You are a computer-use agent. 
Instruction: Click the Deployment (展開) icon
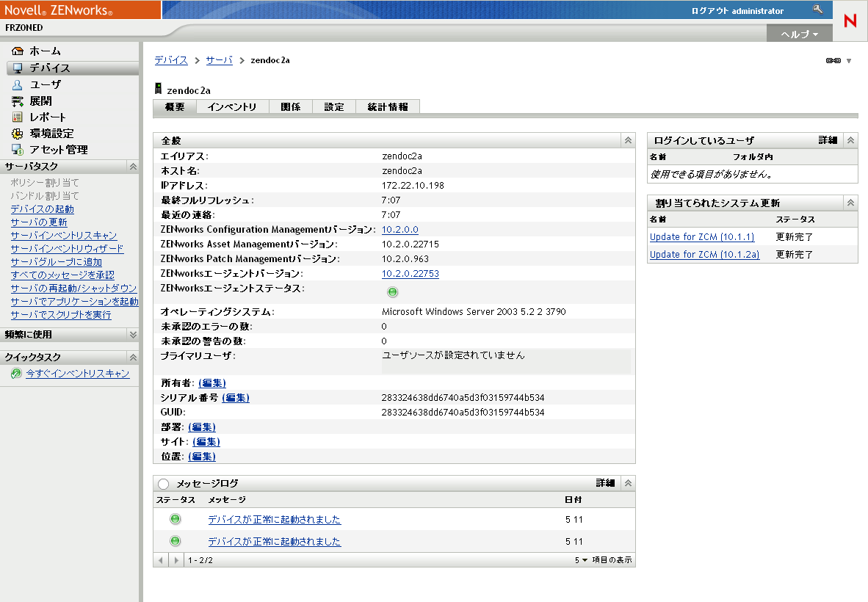[x=18, y=101]
